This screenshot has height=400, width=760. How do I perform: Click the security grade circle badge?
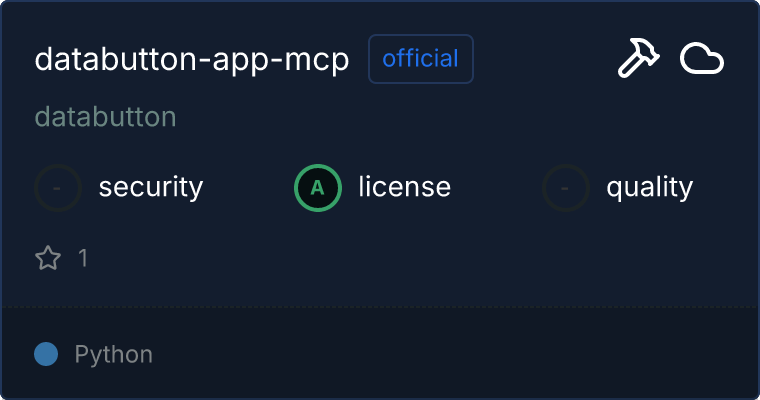58,187
